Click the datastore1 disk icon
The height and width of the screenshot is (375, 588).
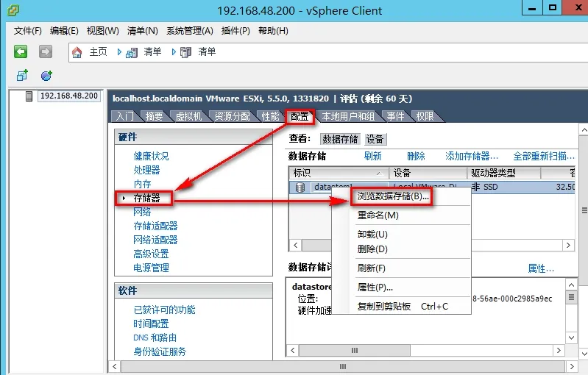coord(300,187)
